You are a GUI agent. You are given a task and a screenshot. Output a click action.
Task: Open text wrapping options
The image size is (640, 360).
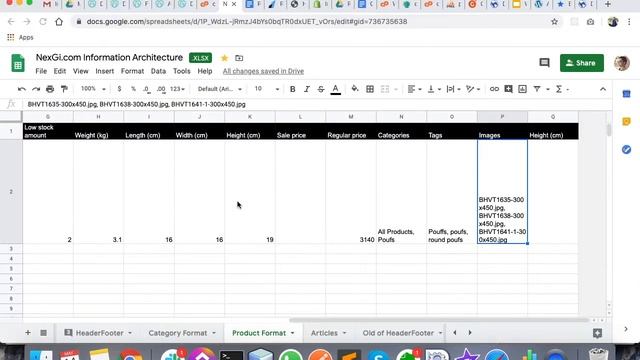point(453,89)
